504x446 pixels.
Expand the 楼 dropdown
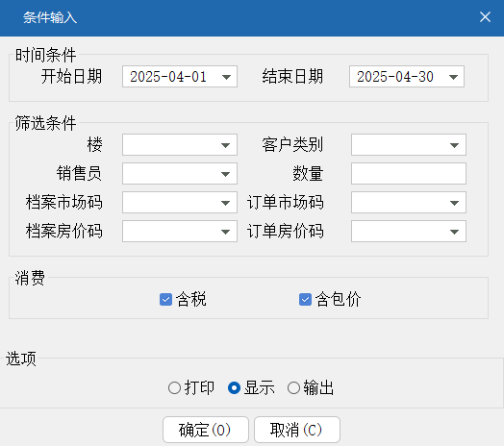[x=226, y=145]
